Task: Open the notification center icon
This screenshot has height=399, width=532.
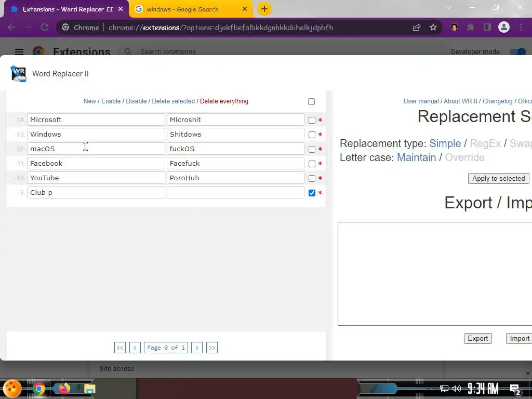Action: coord(515,389)
